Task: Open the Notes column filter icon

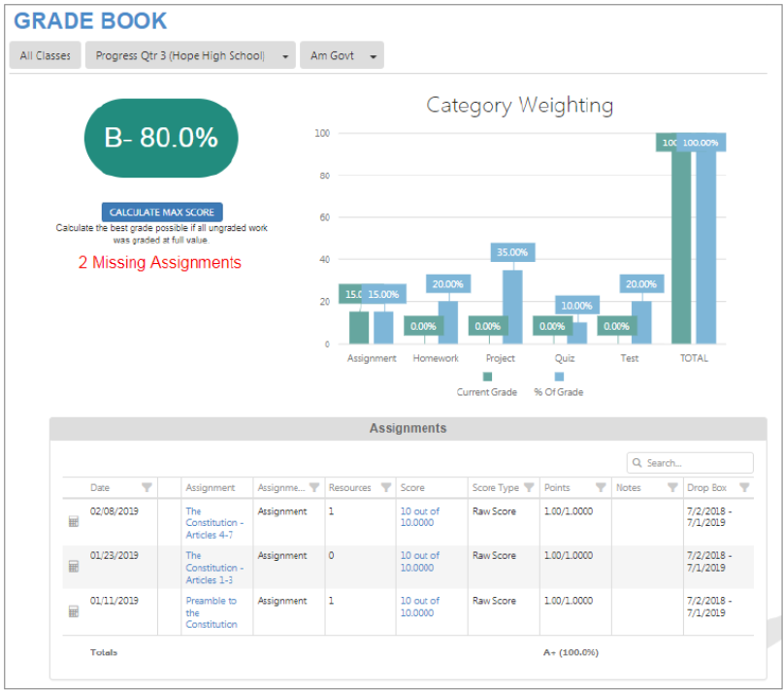Action: 671,488
